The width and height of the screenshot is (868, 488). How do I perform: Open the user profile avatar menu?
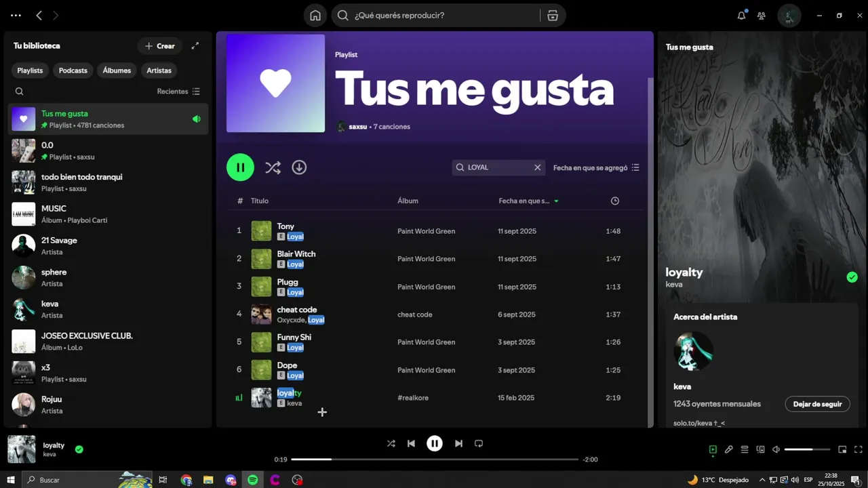tap(789, 16)
